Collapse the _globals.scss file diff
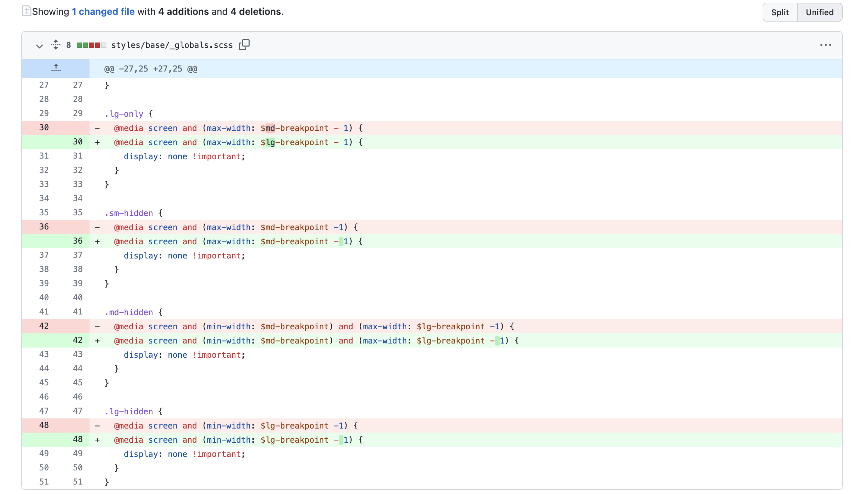 [x=40, y=46]
